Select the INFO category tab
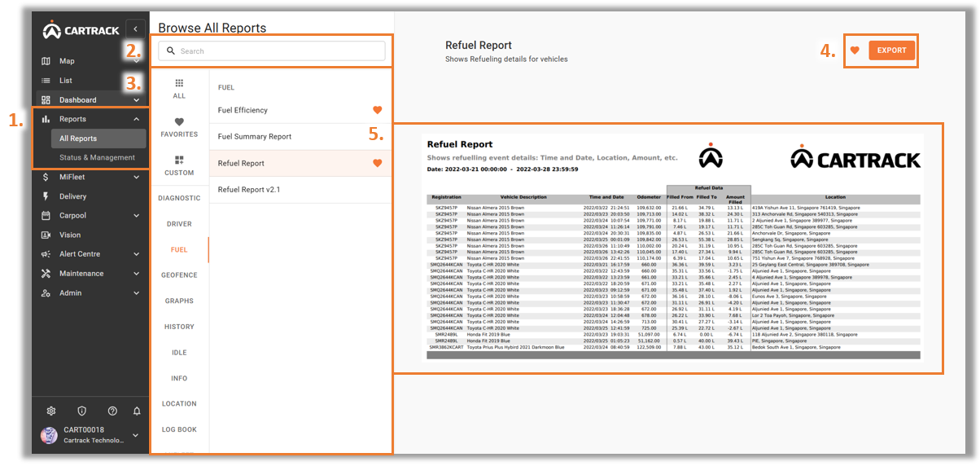 179,379
